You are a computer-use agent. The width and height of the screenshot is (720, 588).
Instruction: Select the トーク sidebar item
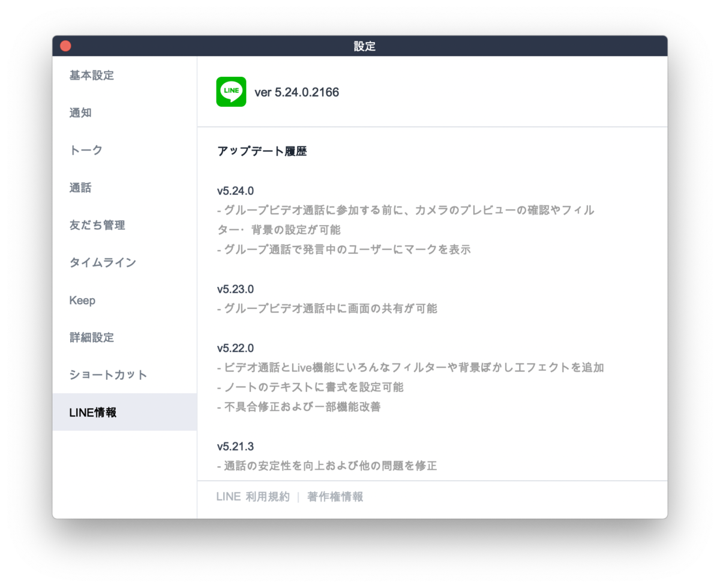point(125,150)
